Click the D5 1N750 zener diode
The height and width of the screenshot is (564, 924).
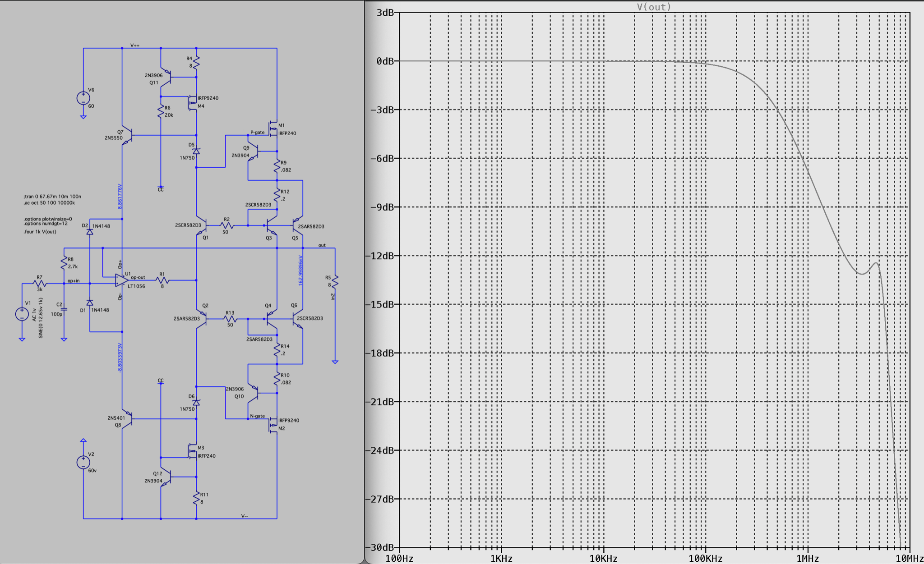[196, 151]
